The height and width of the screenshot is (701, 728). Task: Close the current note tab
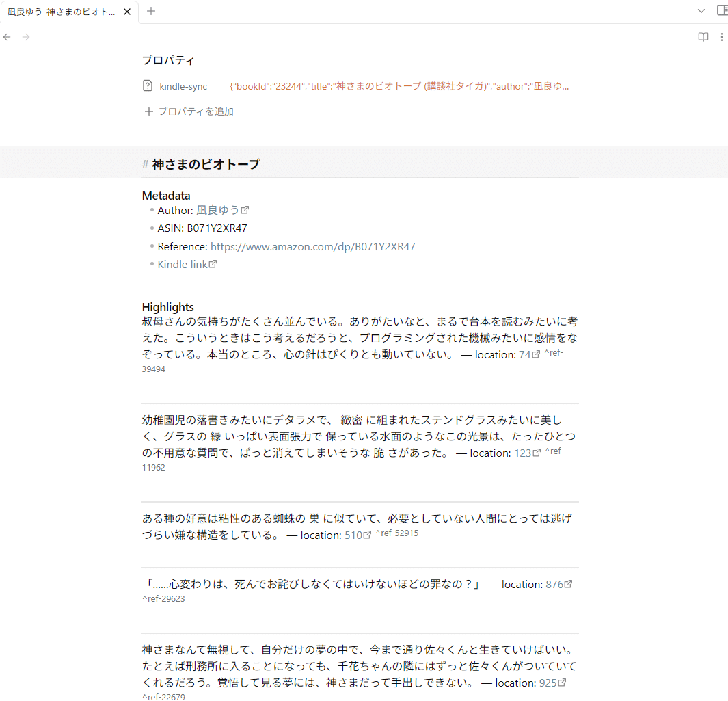[126, 11]
